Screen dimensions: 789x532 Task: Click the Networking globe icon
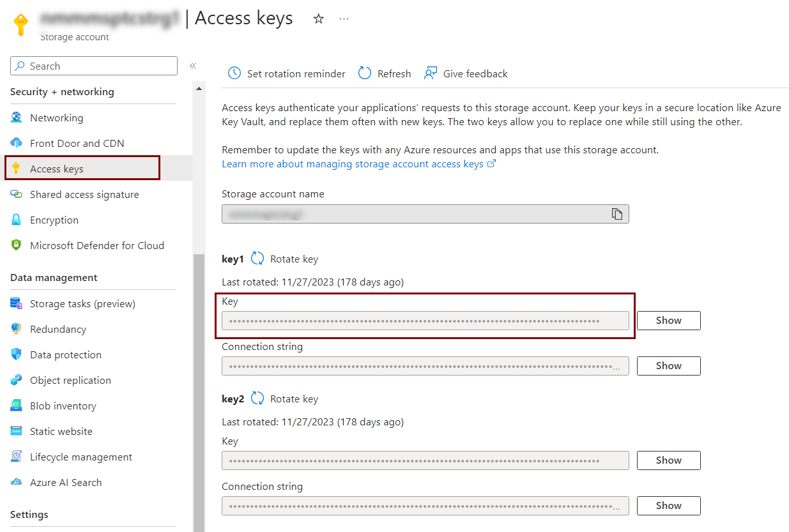click(x=17, y=118)
